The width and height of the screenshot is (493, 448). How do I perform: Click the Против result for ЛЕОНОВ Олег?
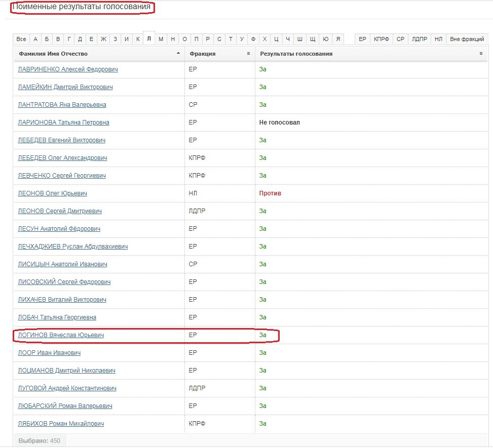click(x=270, y=193)
